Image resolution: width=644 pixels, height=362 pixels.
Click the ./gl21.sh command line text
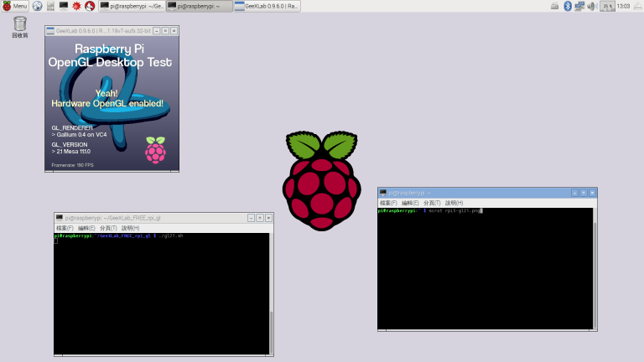[x=171, y=236]
